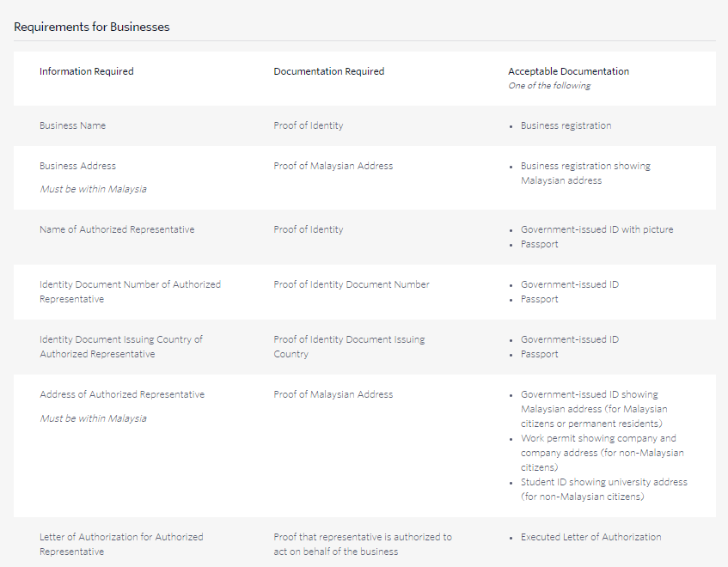Viewport: 728px width, 567px height.
Task: Select the "One of the following" subtitle
Action: (549, 86)
